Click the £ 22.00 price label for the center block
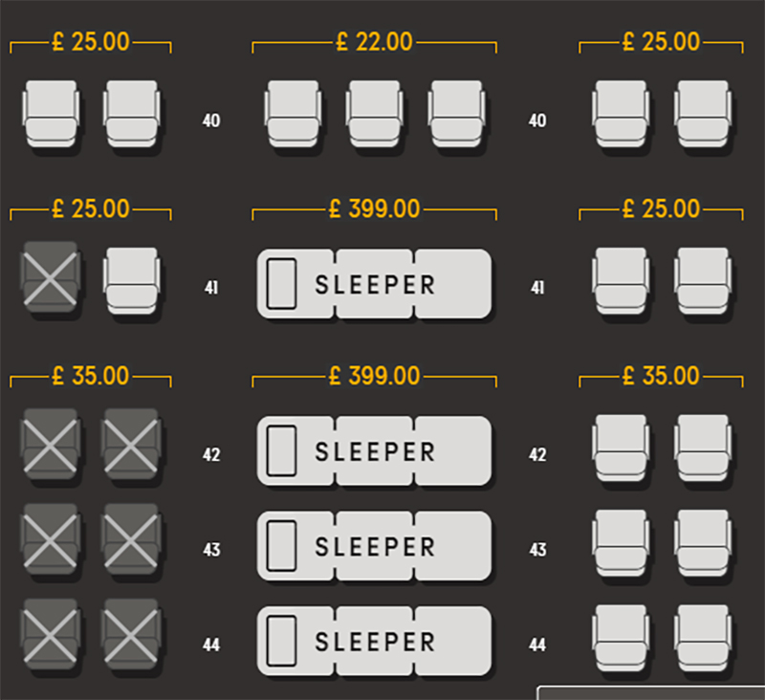Screen dimensions: 765x700 [x=374, y=41]
